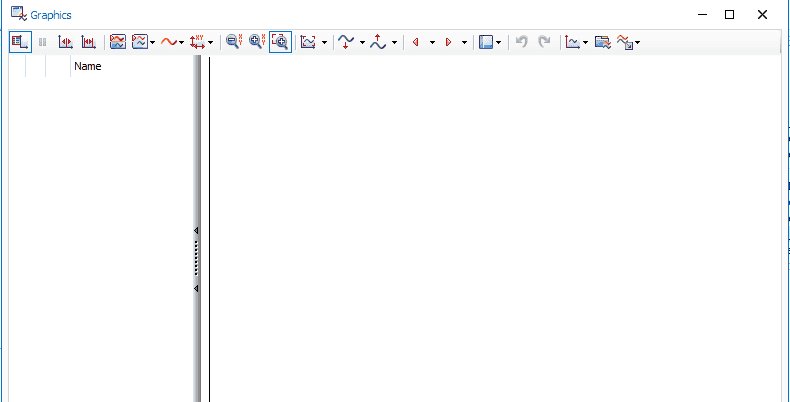Open the background color picker dropdown
The image size is (790, 402).
(498, 43)
